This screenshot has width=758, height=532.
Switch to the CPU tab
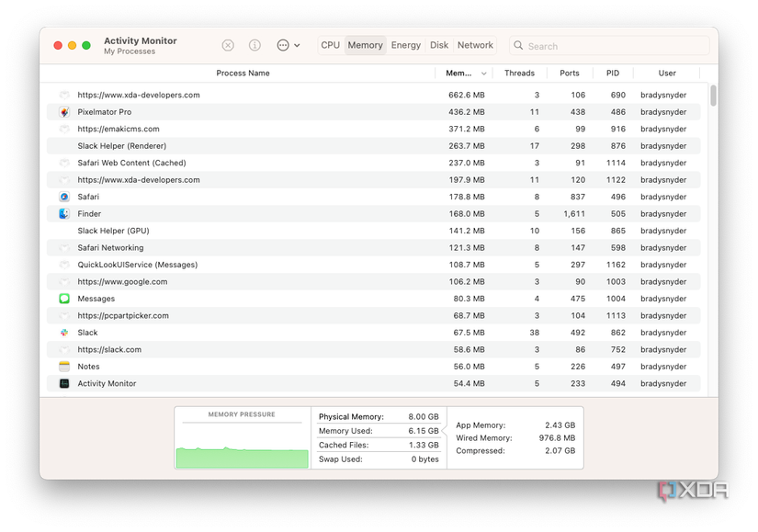(330, 45)
